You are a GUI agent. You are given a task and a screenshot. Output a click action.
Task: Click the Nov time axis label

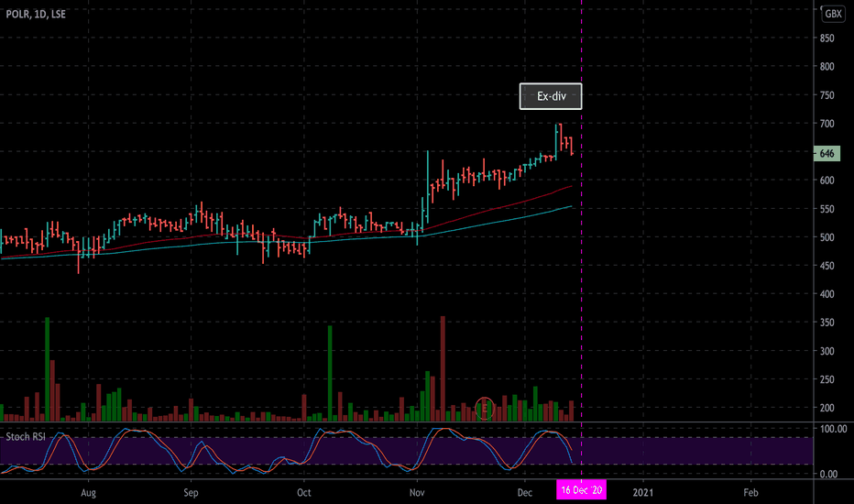[x=417, y=493]
